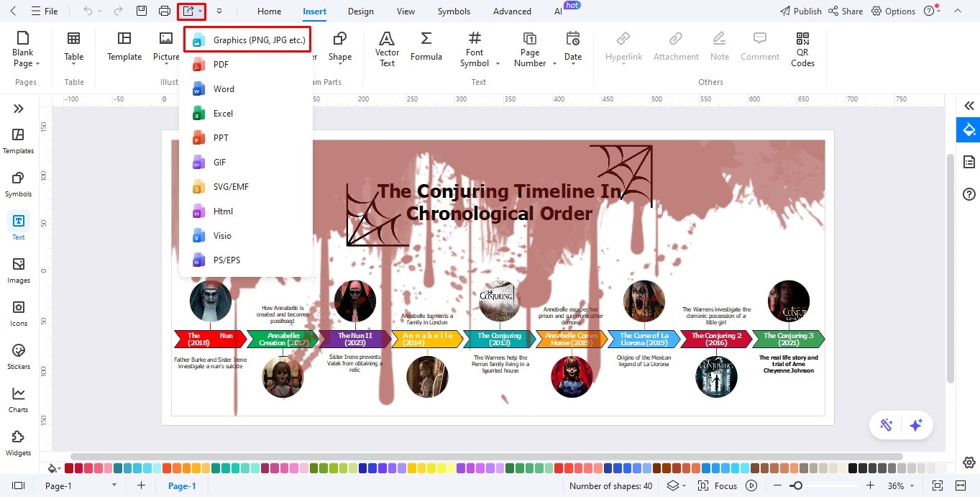Switch to the Design tab
Viewport: 980px width, 497px height.
click(x=360, y=11)
